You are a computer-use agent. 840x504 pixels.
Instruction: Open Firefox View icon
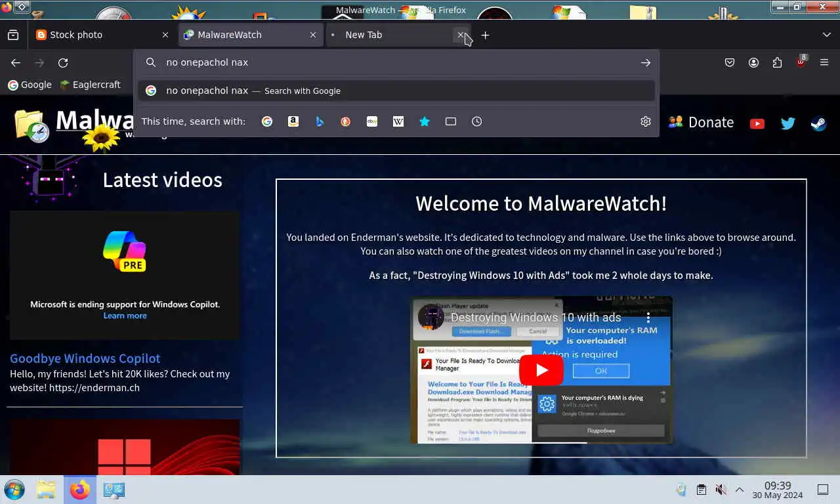click(x=13, y=35)
